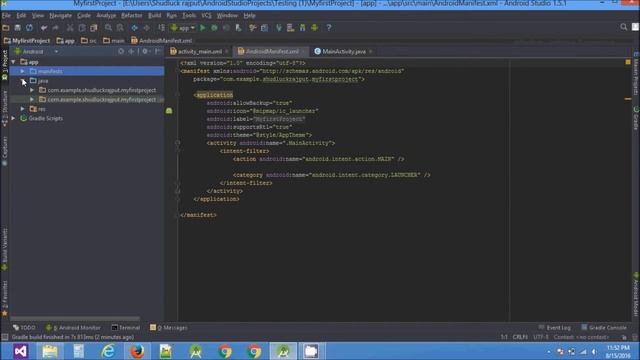Sync Project with Gradle Files icon
Viewport: 640px width, 360px height.
point(279,28)
